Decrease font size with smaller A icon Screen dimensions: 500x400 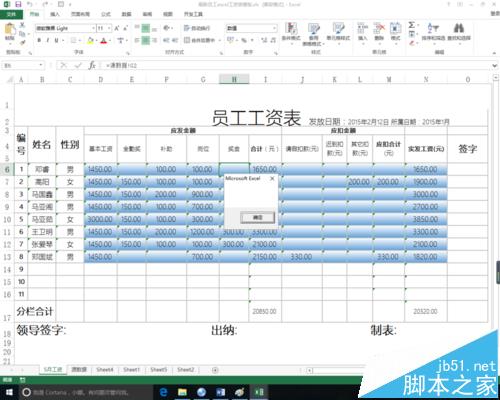click(125, 28)
